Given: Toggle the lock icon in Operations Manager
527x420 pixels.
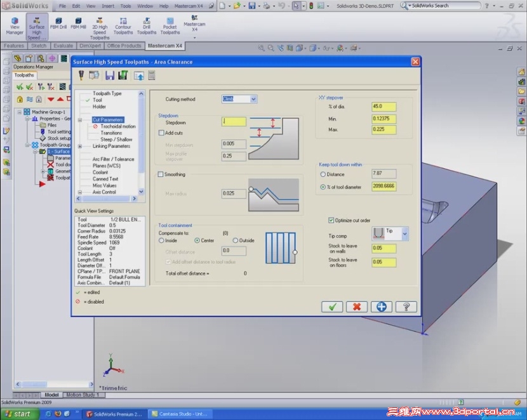Looking at the screenshot, I should [20, 100].
